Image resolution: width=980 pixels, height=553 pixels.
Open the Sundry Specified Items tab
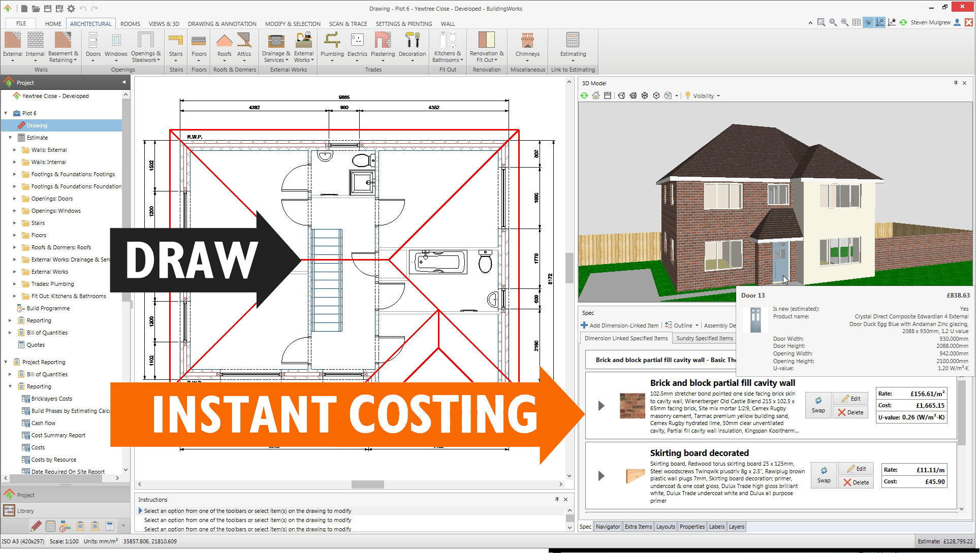point(704,338)
